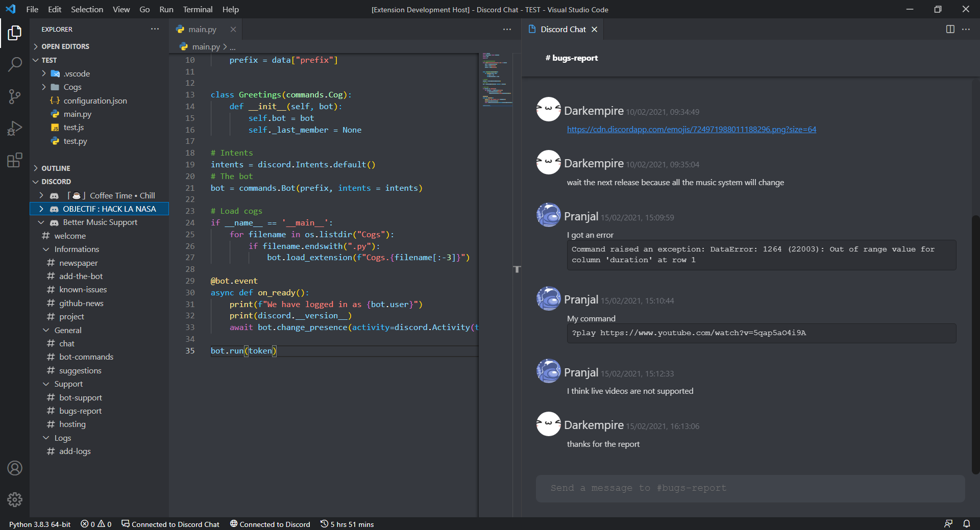Click main.py in the breadcrumb bar

[x=206, y=47]
